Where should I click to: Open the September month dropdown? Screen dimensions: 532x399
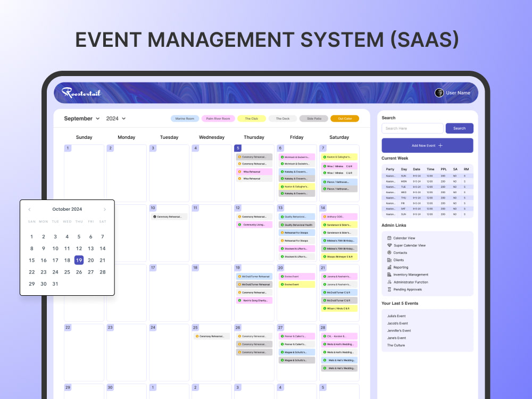82,119
